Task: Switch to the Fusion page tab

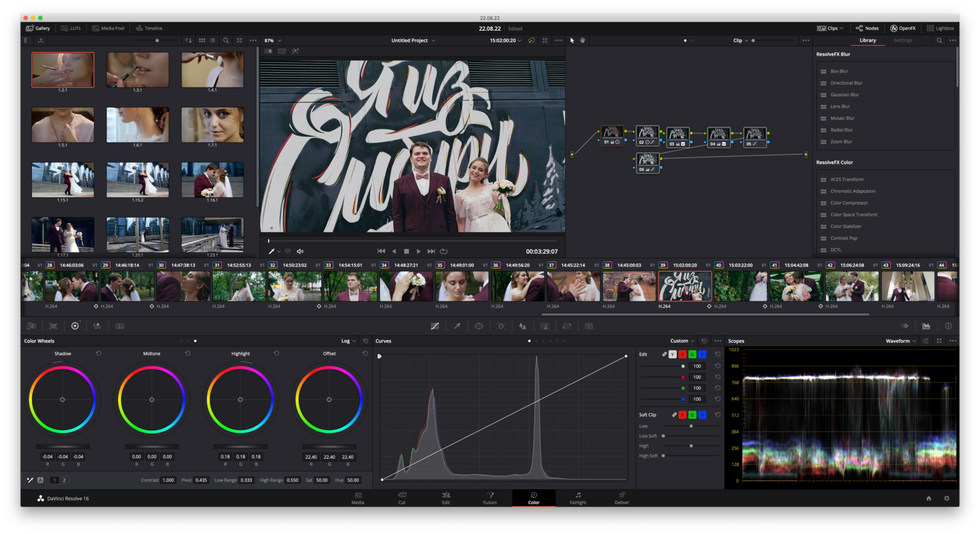Action: [490, 499]
